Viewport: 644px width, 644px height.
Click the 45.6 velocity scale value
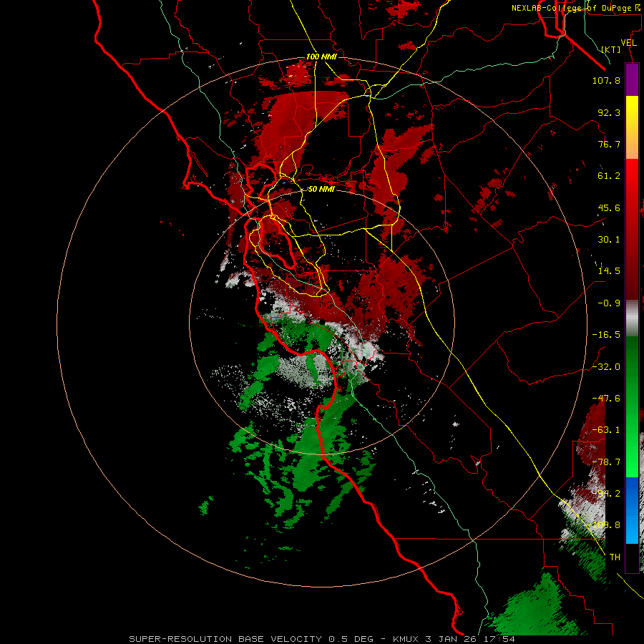pos(609,208)
